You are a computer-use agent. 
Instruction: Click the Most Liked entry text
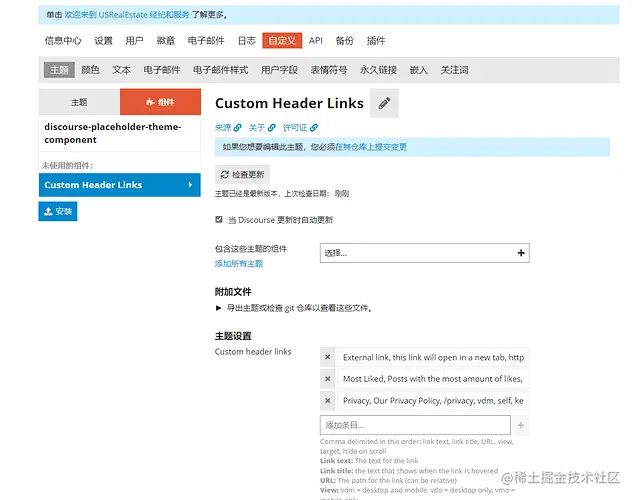(x=433, y=379)
